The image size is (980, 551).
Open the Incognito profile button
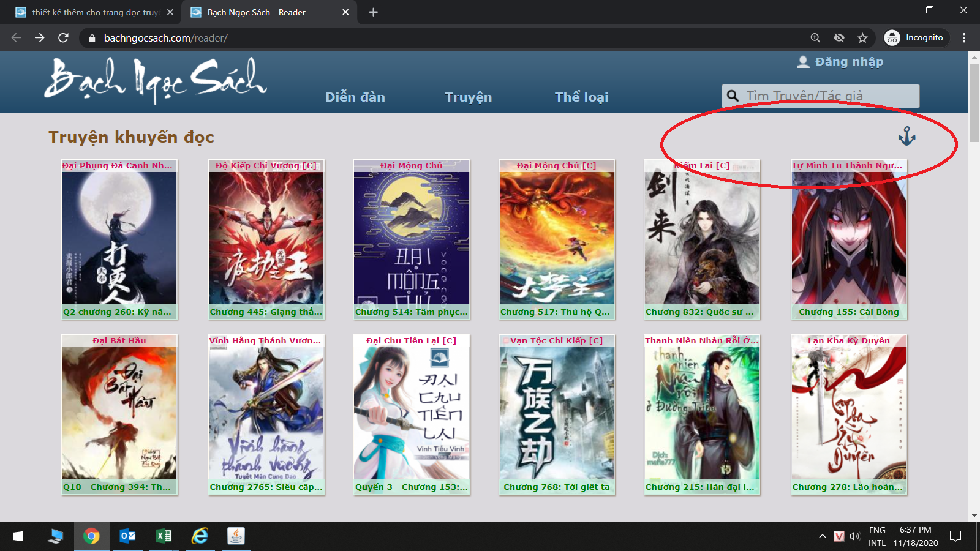point(916,38)
